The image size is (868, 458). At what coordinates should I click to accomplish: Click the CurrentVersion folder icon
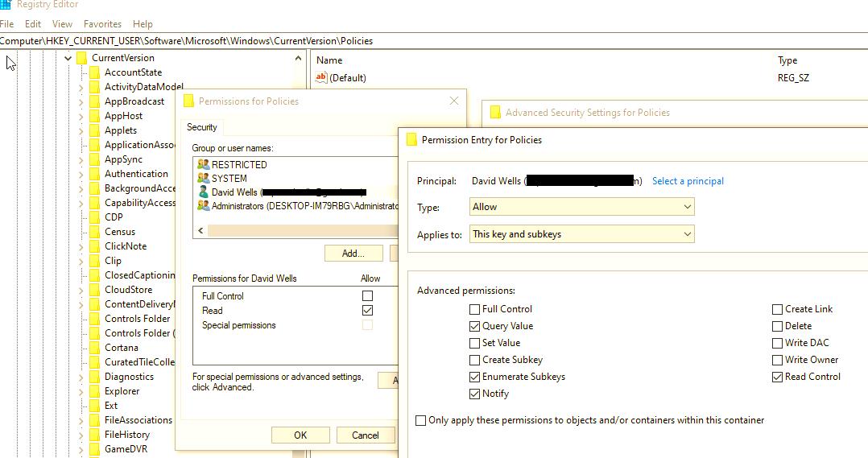(x=82, y=57)
